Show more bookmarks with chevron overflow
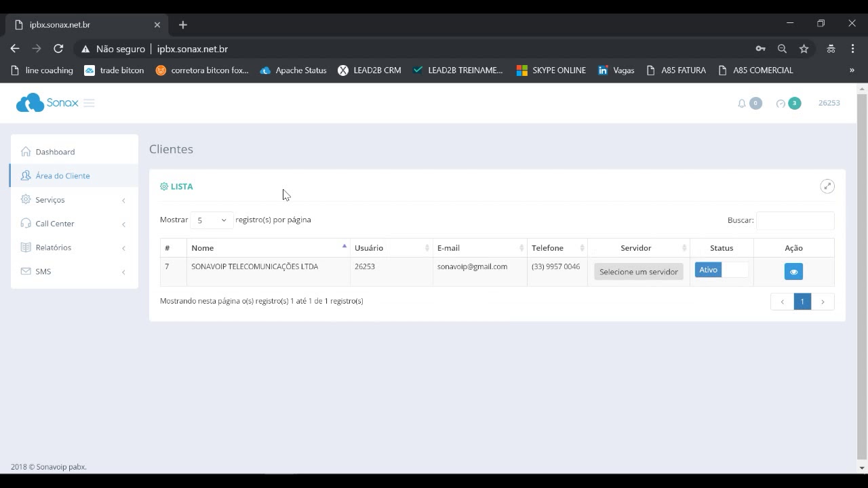The height and width of the screenshot is (488, 868). [x=852, y=70]
